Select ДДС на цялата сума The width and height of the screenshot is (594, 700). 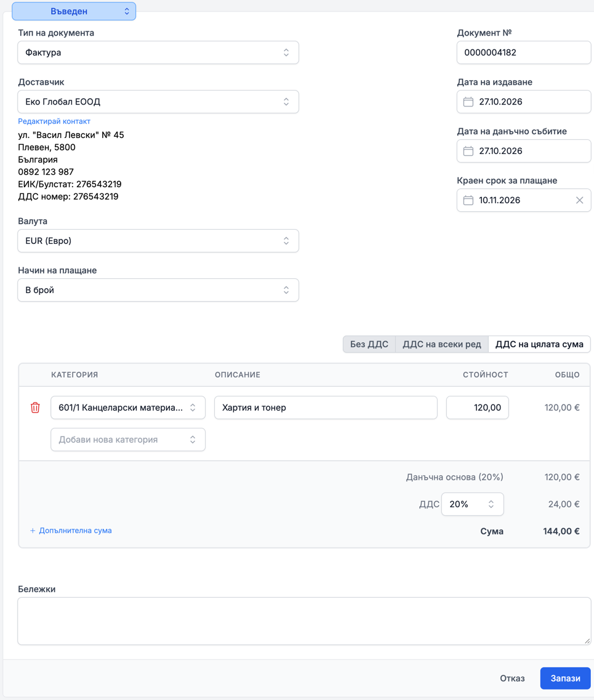[x=539, y=344]
